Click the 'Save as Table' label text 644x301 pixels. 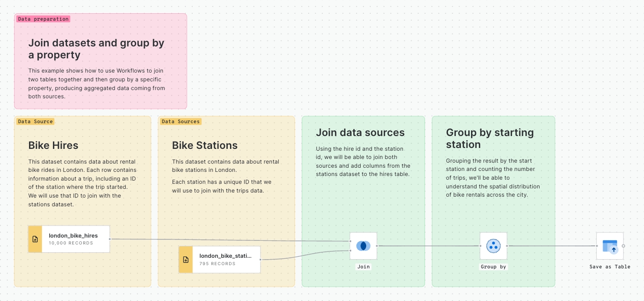[x=609, y=267]
